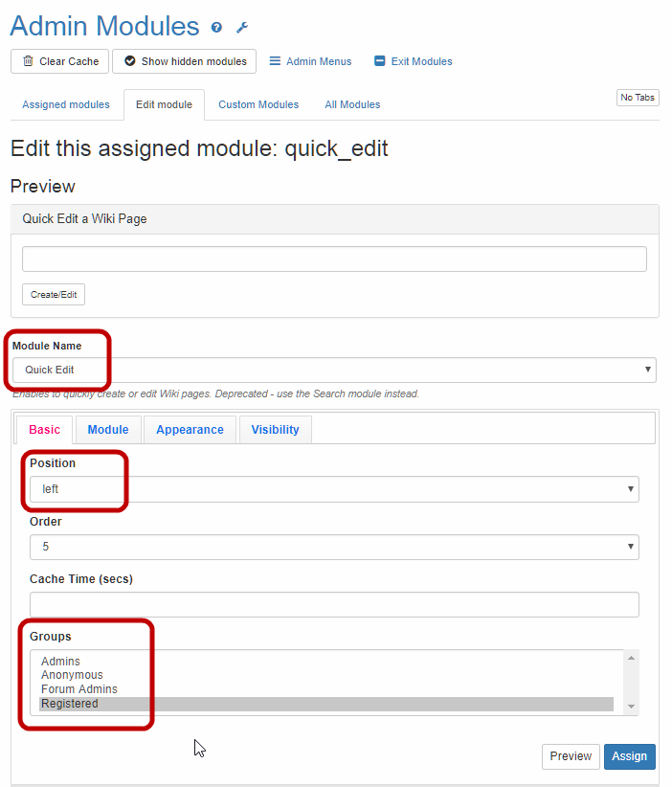Click the wrench settings icon
Screen dimensions: 672x787
242,28
